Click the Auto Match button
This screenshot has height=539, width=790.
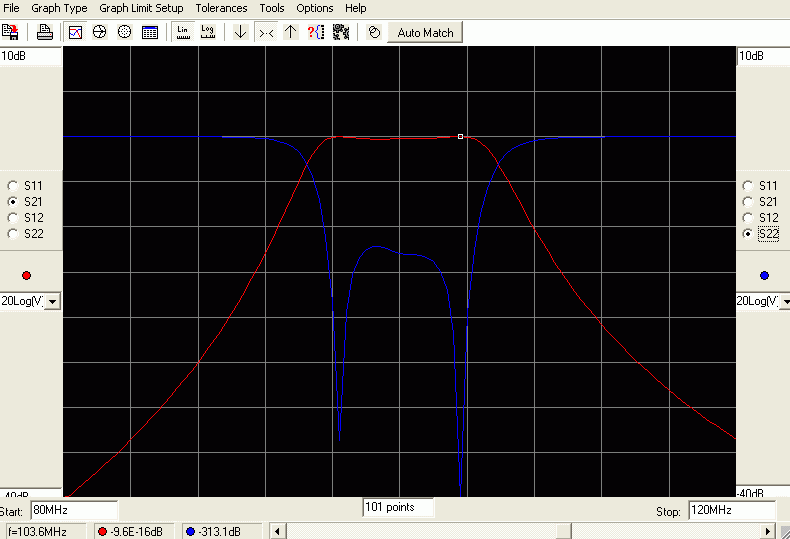click(425, 33)
